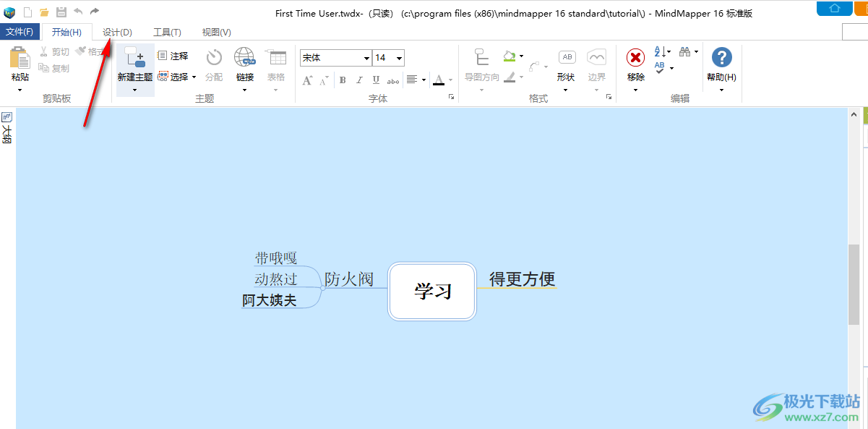
Task: Switch to the Home (开始) tab
Action: 66,32
